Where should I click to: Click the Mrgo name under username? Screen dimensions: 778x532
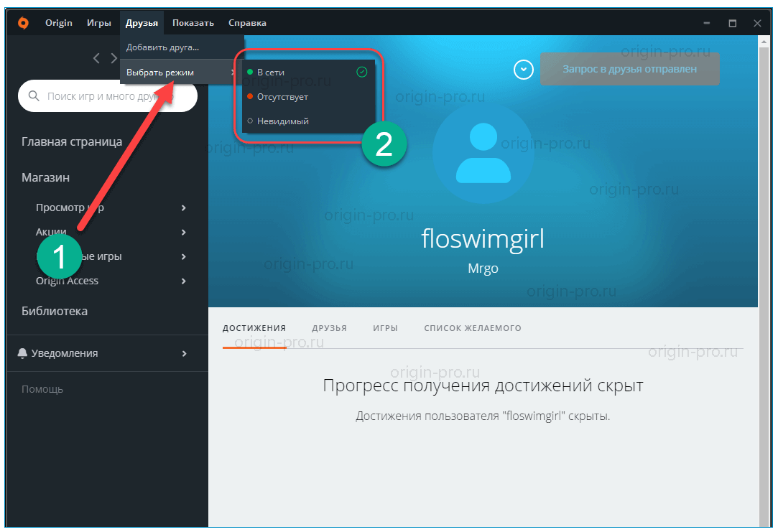pos(483,269)
